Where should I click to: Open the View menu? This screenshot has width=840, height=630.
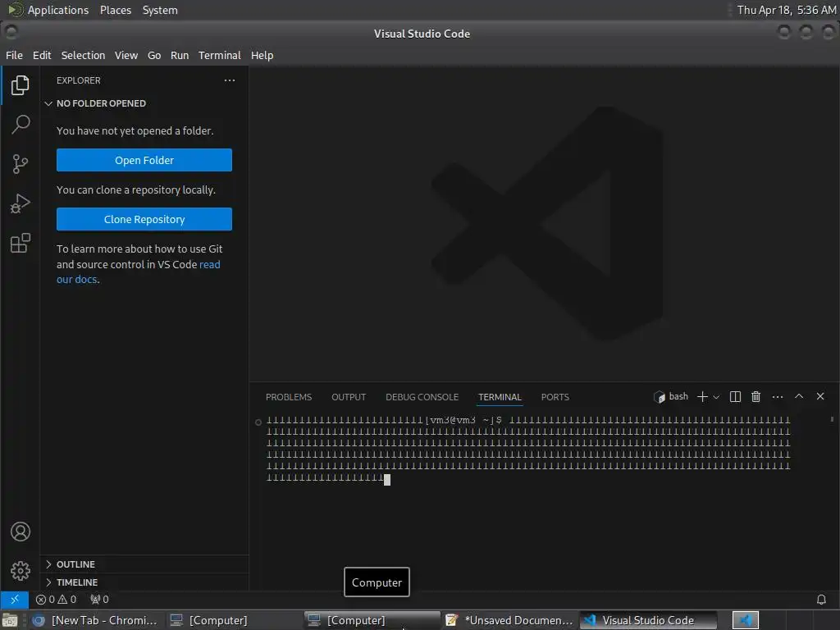tap(126, 55)
